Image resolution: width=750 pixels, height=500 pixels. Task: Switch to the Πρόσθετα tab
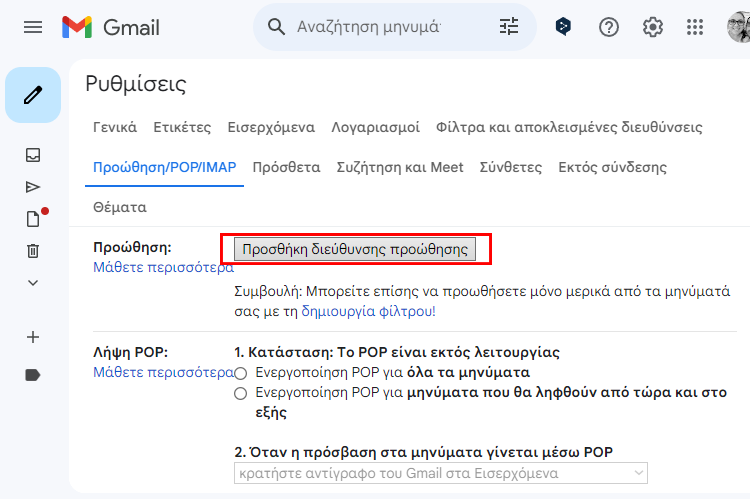point(287,167)
